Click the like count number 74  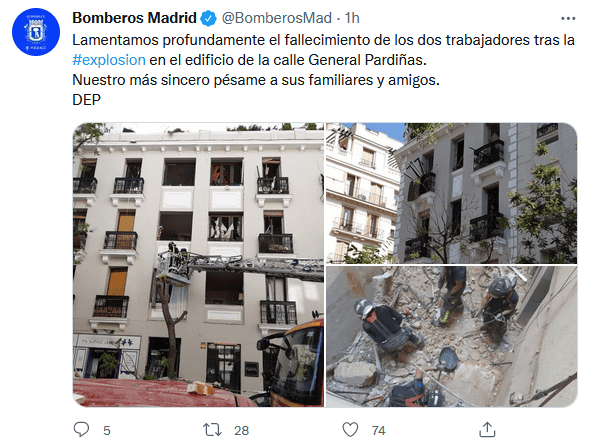coord(378,431)
